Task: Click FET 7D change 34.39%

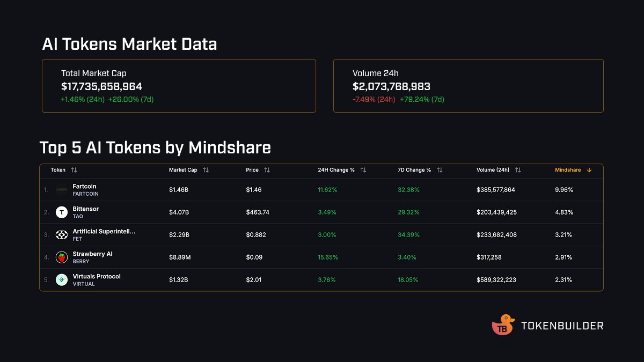Action: [408, 235]
